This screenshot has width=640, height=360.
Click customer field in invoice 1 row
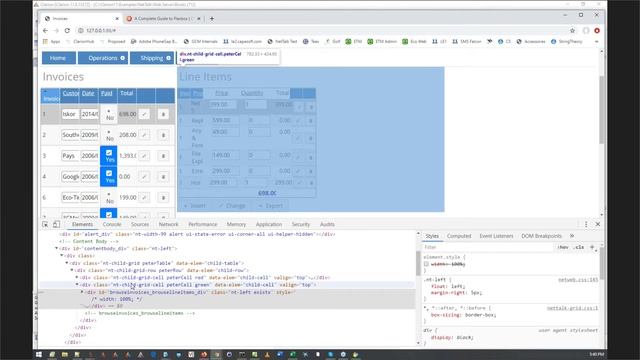[x=70, y=114]
